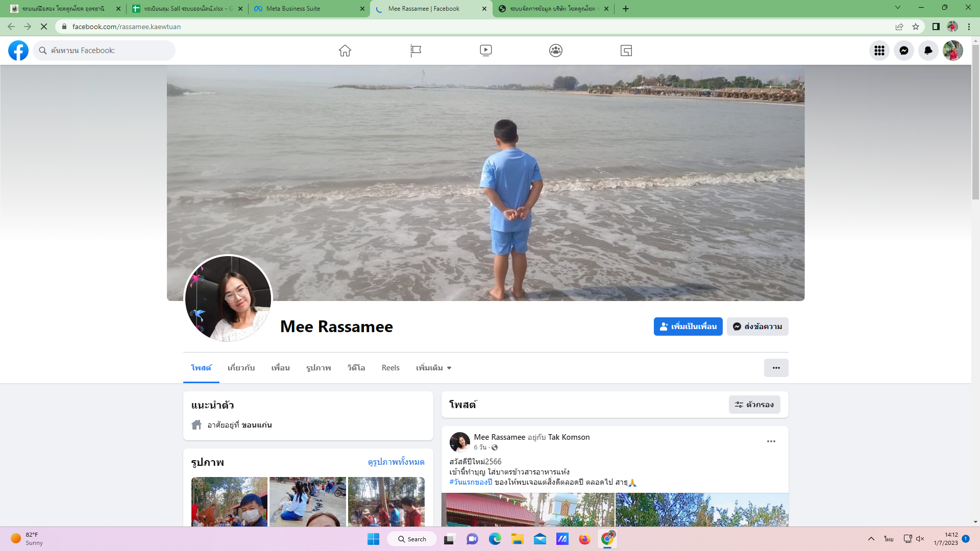Open Microsoft Edge from the taskbar
Viewport: 980px width, 551px height.
495,539
